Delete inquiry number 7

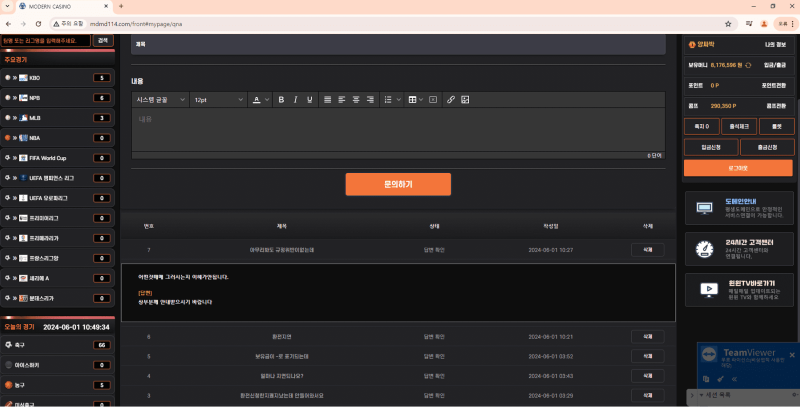coord(647,250)
